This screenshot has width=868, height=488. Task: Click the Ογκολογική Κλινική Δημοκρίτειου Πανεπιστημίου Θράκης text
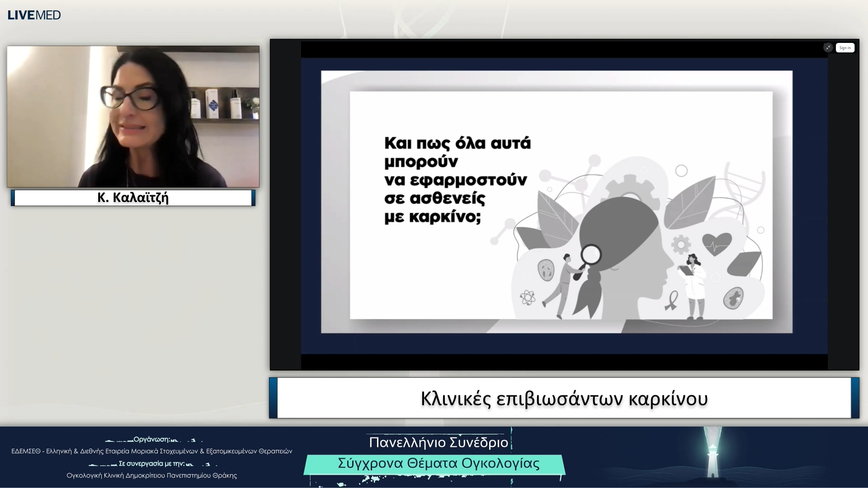(151, 475)
